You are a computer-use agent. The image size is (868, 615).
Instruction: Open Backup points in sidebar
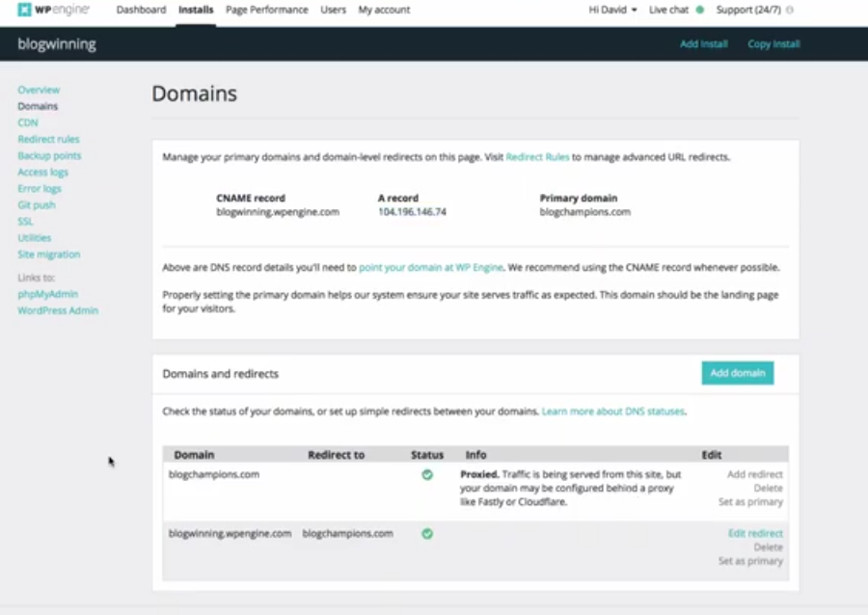point(49,155)
